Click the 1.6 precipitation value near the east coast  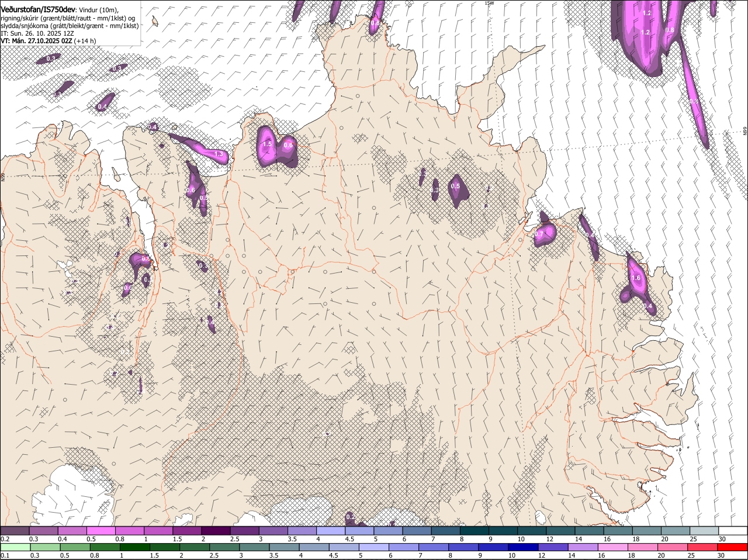click(636, 278)
